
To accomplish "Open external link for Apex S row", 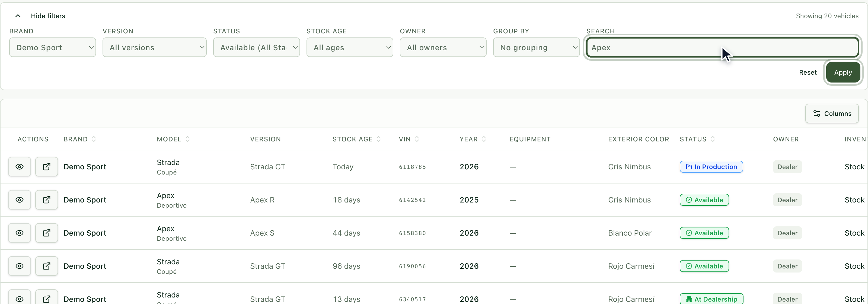I will pos(46,233).
